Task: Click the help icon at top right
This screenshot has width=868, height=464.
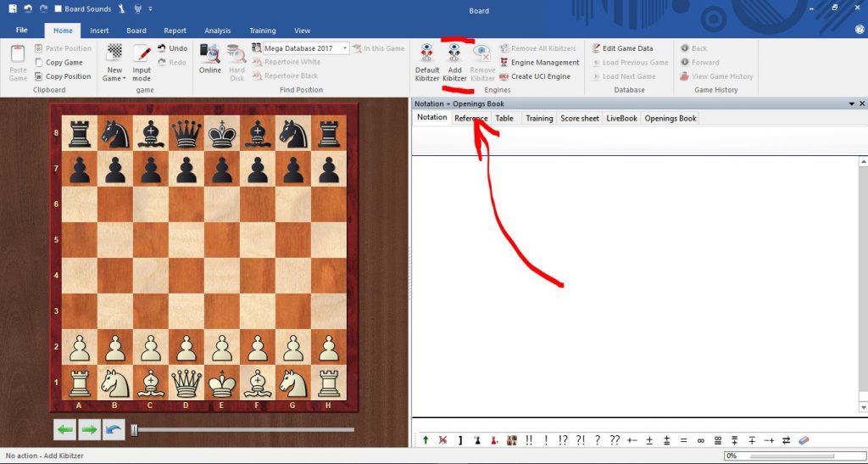Action: 860,30
